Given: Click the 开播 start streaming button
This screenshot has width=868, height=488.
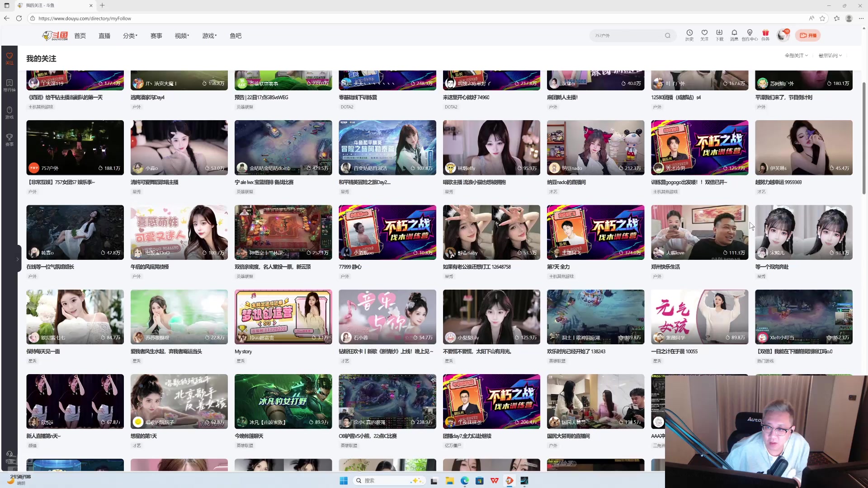Looking at the screenshot, I should coord(808,35).
